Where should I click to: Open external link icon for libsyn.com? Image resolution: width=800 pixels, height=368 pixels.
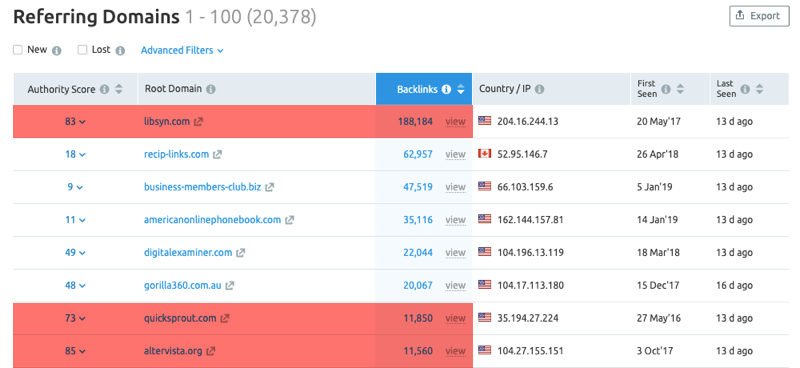pos(198,122)
